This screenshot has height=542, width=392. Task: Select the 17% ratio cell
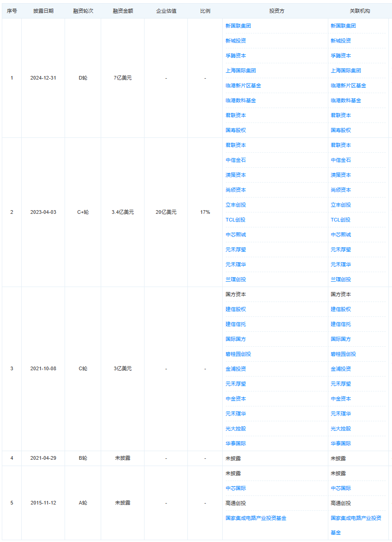(x=205, y=212)
